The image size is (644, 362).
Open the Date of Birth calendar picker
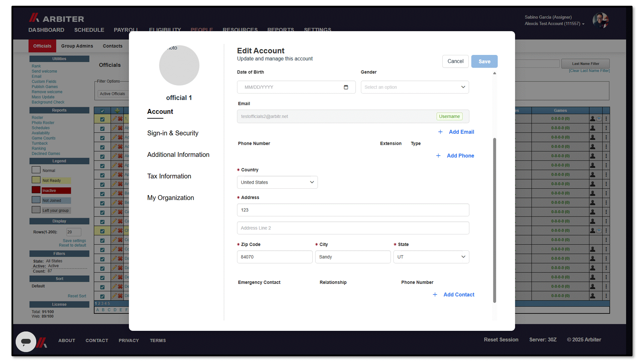tap(346, 87)
